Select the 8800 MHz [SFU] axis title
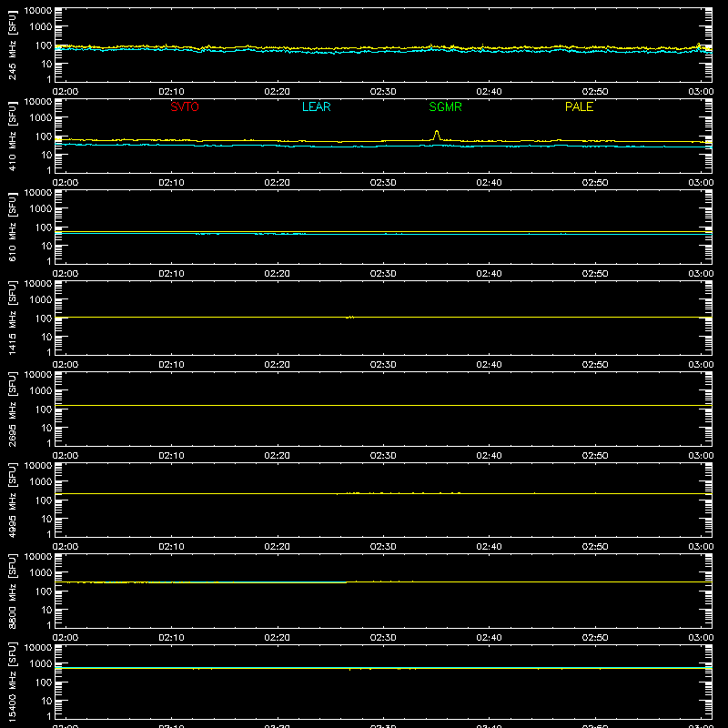The height and width of the screenshot is (728, 728). [x=12, y=591]
